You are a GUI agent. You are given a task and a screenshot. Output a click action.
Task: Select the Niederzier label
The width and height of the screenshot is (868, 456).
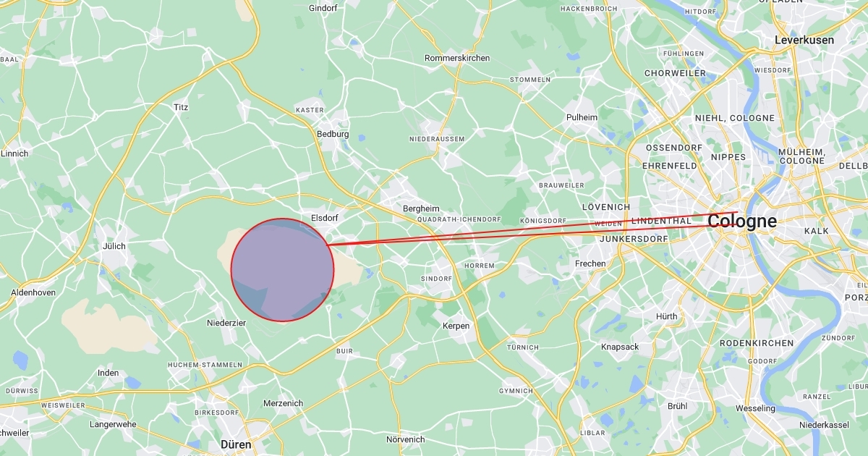(x=226, y=323)
